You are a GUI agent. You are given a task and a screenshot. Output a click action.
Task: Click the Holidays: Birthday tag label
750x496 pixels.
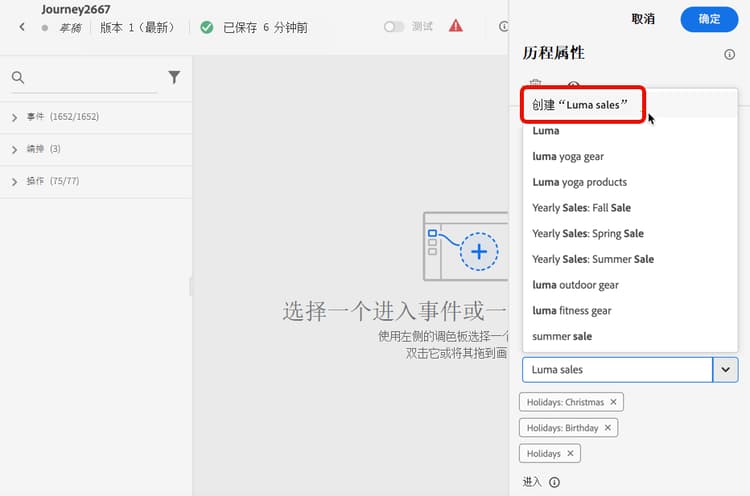coord(562,428)
